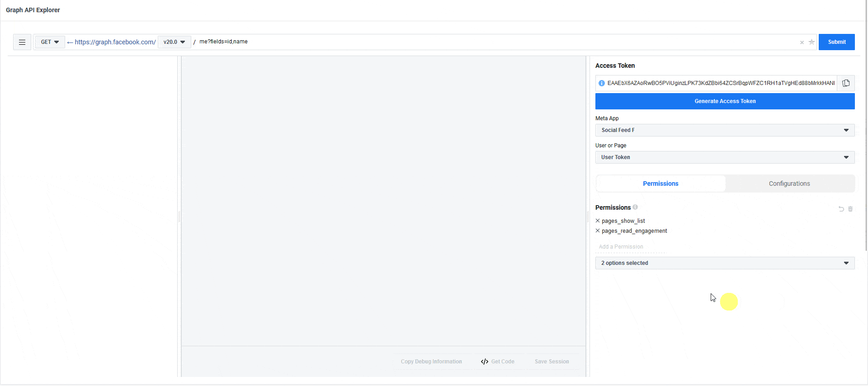Click the Save Session button
Viewport: 868px width, 386px height.
point(552,362)
